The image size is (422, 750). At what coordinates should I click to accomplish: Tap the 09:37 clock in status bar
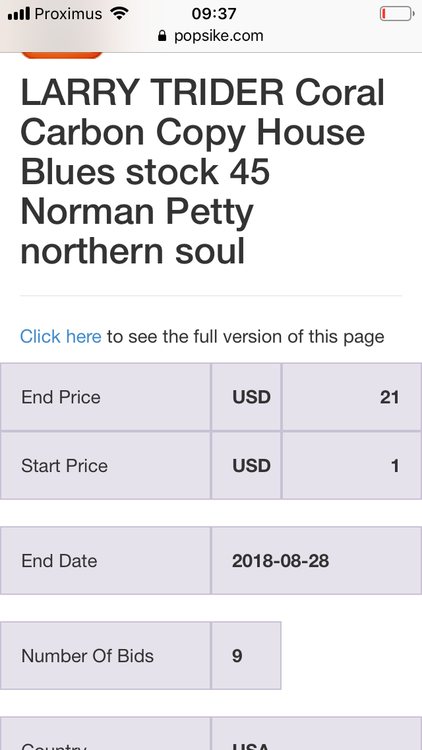(x=214, y=13)
